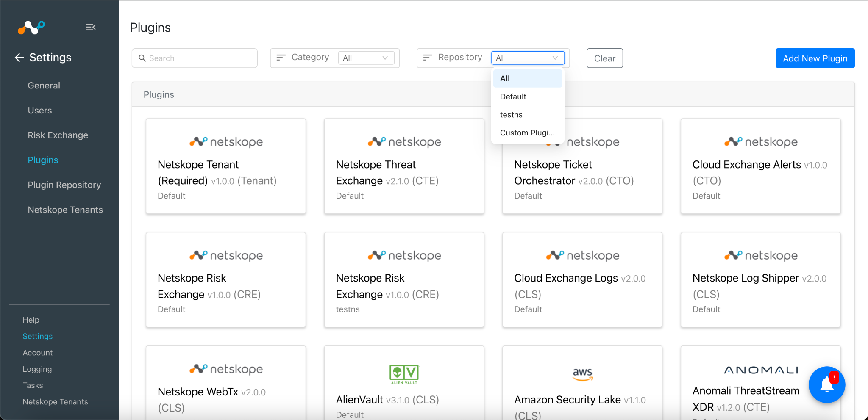Click the Category filter icon
Screen dimensions: 868x420
(281, 58)
